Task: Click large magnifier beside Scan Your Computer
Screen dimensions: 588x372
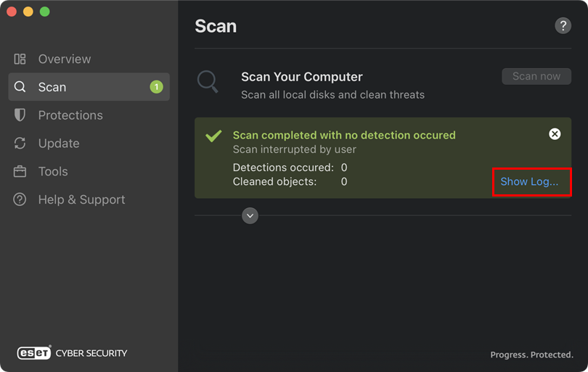Action: click(x=208, y=82)
